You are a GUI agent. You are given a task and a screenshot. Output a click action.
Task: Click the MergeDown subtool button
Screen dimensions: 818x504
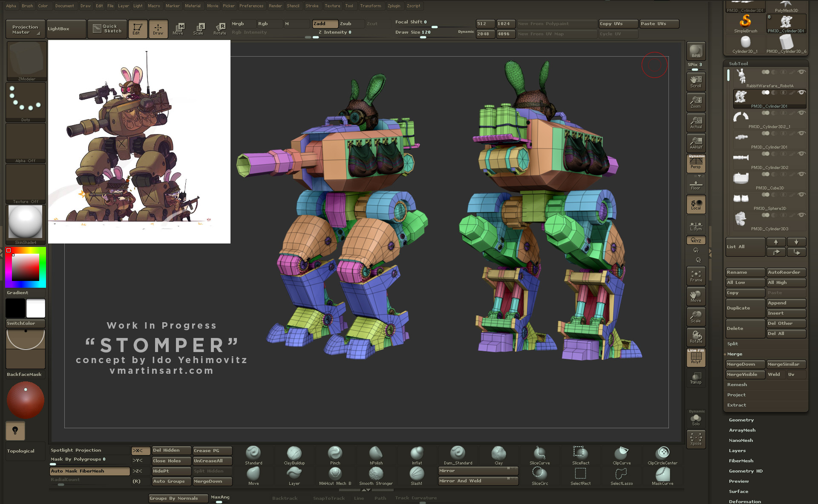point(745,364)
